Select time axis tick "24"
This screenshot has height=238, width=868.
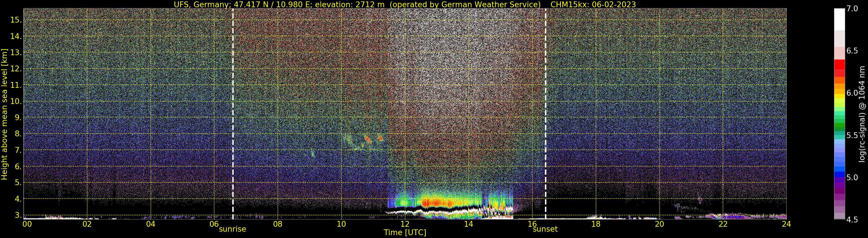point(786,224)
